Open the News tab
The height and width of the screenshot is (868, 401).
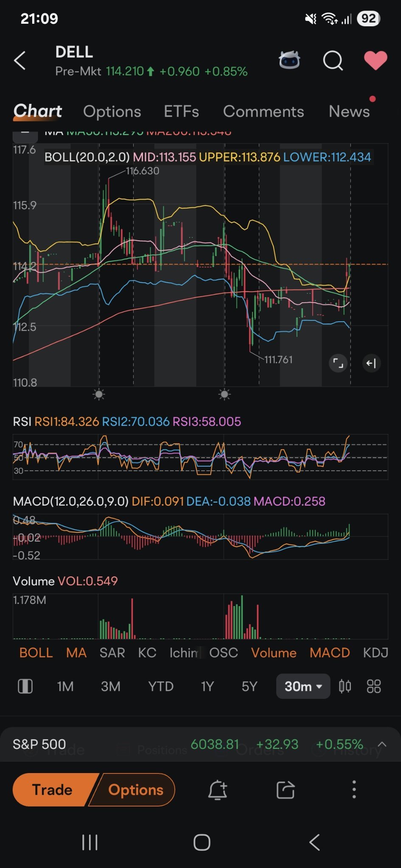[x=349, y=111]
